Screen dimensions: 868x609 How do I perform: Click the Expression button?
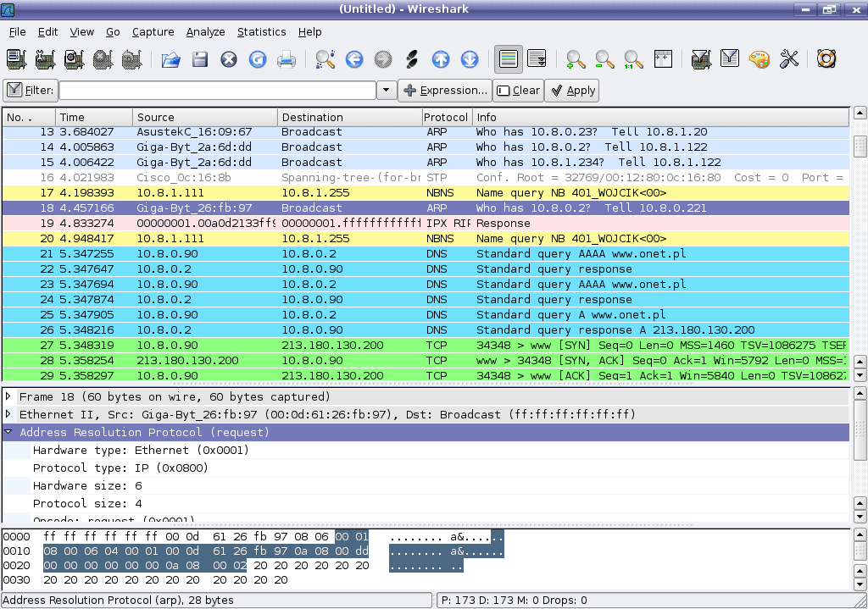pyautogui.click(x=445, y=90)
